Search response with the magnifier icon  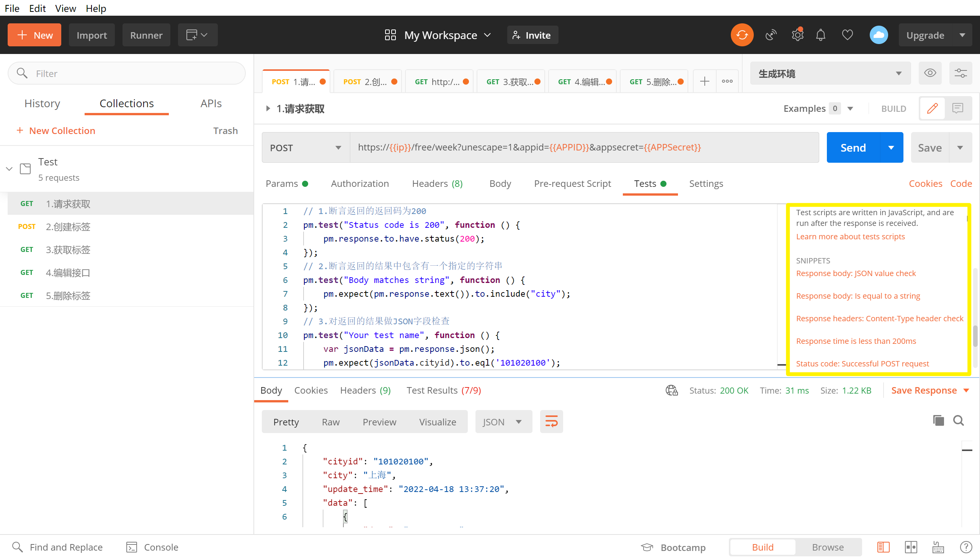point(959,420)
